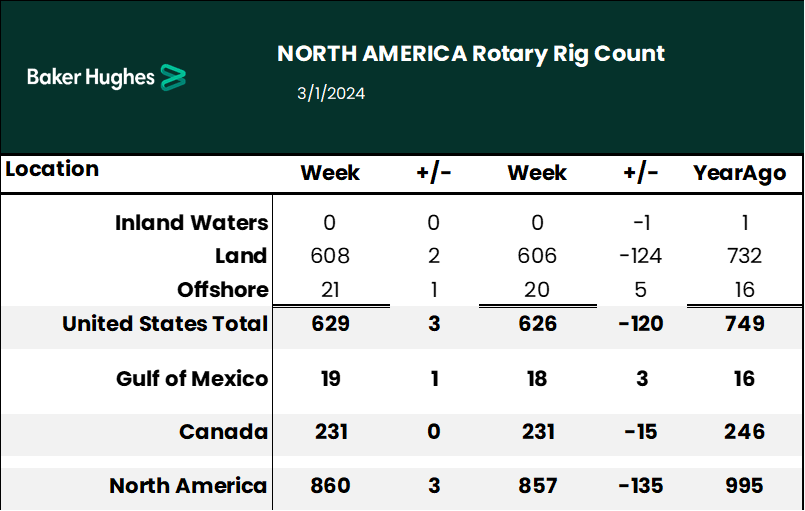Click the 3/1/2024 report date
This screenshot has height=511, width=805.
tap(331, 94)
